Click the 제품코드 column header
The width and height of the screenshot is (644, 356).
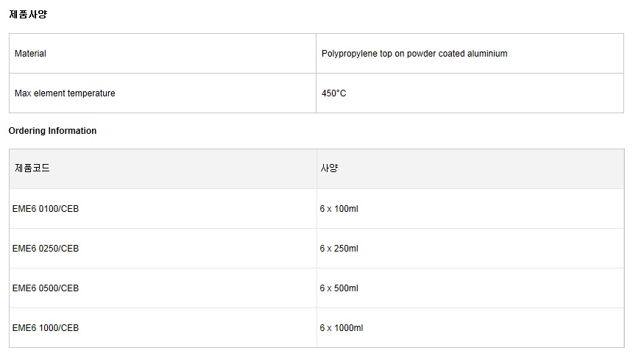32,168
